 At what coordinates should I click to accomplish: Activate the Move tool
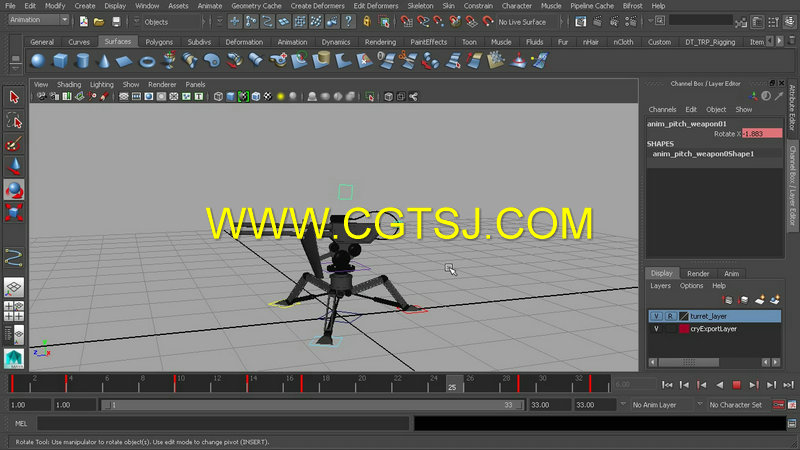[x=14, y=167]
